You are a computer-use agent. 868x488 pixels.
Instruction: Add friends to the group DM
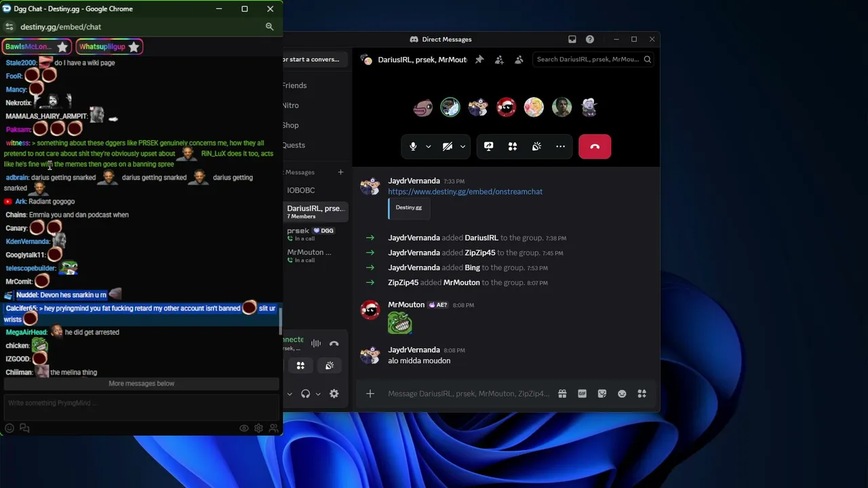499,60
